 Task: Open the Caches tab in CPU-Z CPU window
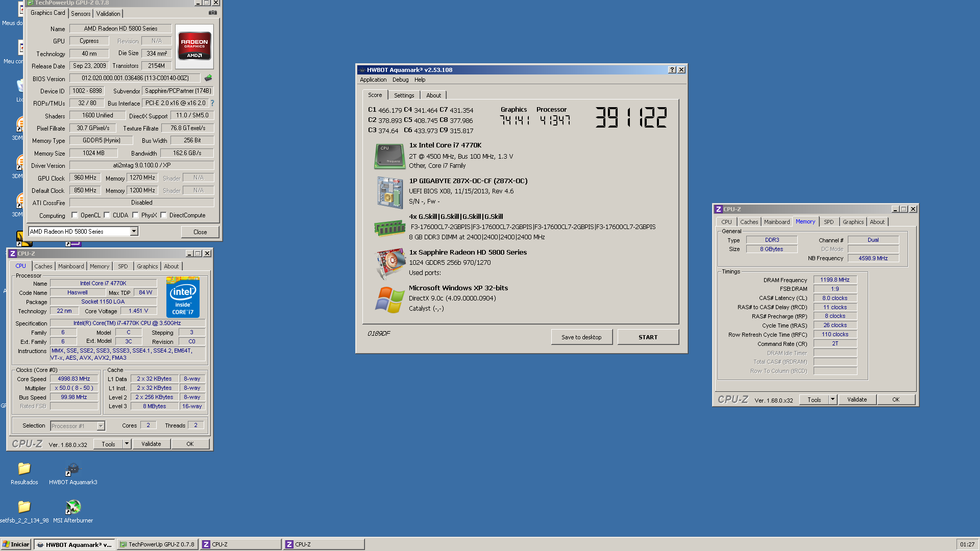43,266
